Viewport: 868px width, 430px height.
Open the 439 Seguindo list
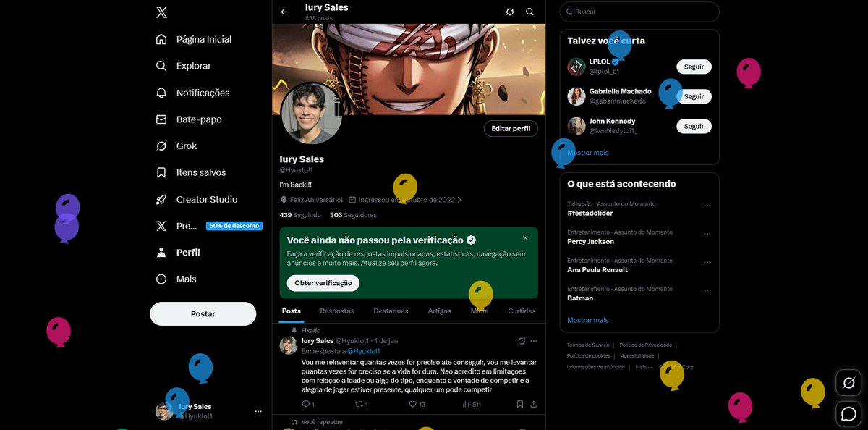pos(300,215)
